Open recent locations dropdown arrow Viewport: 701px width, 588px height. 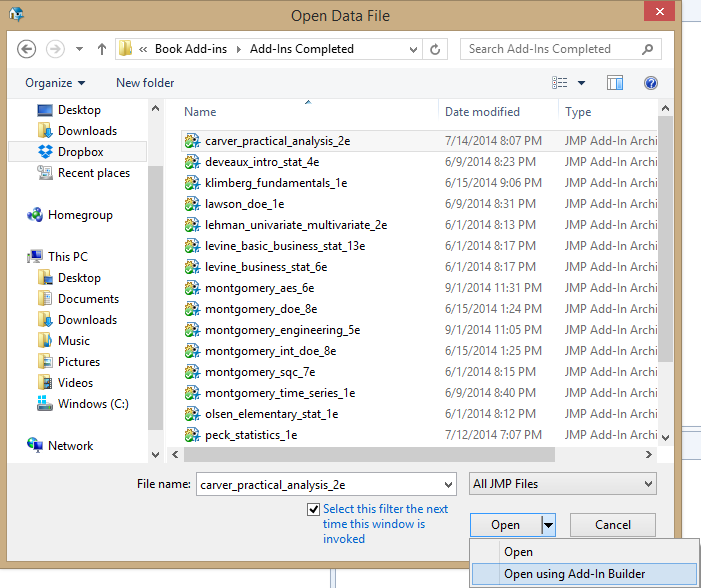[79, 49]
